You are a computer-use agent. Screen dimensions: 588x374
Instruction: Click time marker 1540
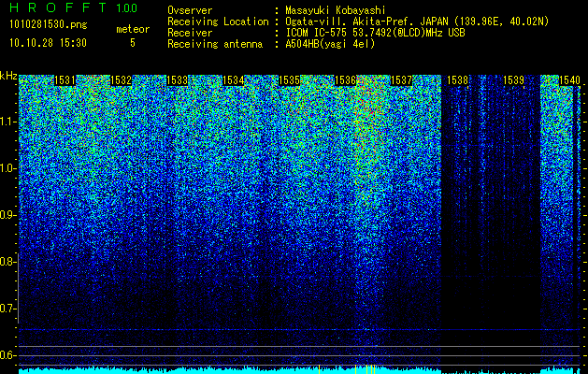coord(569,80)
